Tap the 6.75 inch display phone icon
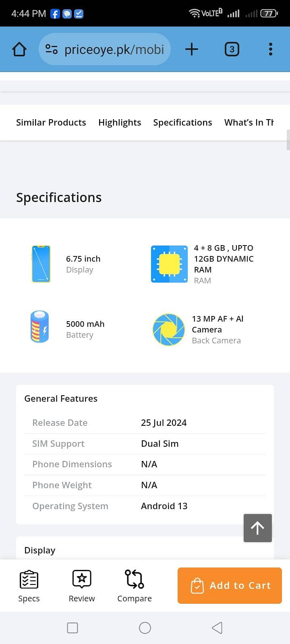 pos(41,264)
